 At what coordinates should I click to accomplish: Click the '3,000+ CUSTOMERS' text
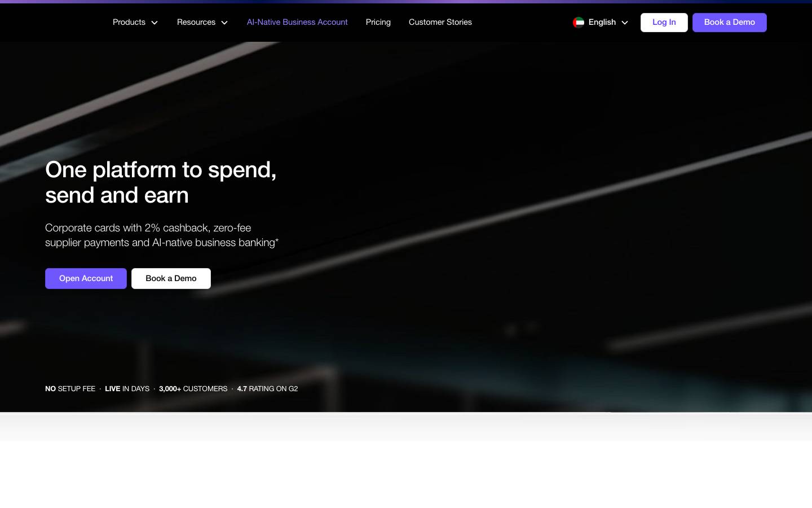point(193,389)
